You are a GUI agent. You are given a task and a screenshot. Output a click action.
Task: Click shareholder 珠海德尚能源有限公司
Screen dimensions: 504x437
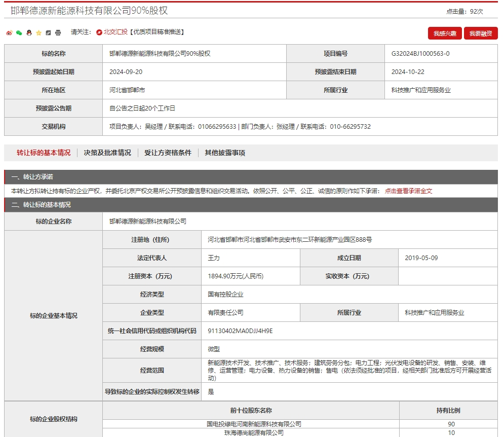point(254,433)
